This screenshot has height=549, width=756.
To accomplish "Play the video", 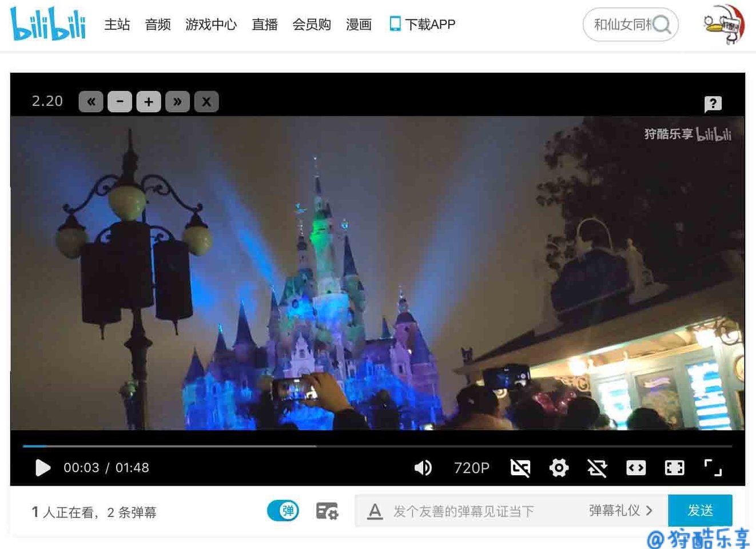I will click(x=43, y=468).
